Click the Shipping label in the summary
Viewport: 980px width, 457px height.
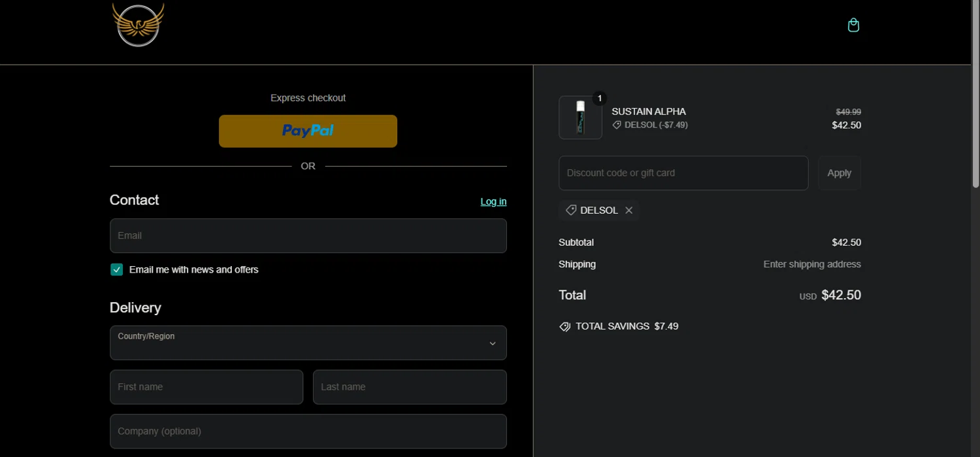[578, 264]
